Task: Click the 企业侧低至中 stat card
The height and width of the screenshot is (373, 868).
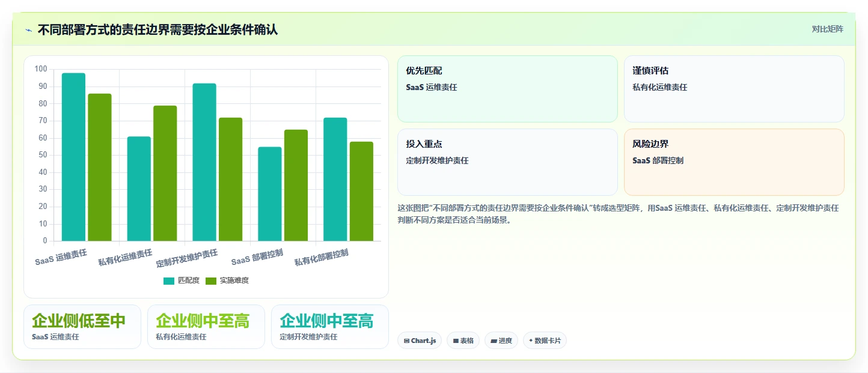Action: (x=82, y=327)
